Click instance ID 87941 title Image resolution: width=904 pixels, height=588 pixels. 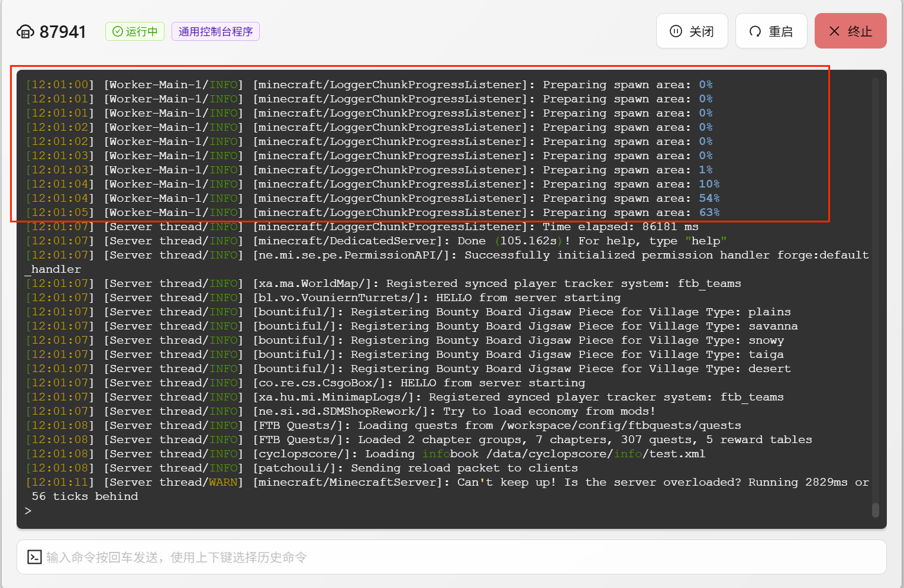click(63, 32)
